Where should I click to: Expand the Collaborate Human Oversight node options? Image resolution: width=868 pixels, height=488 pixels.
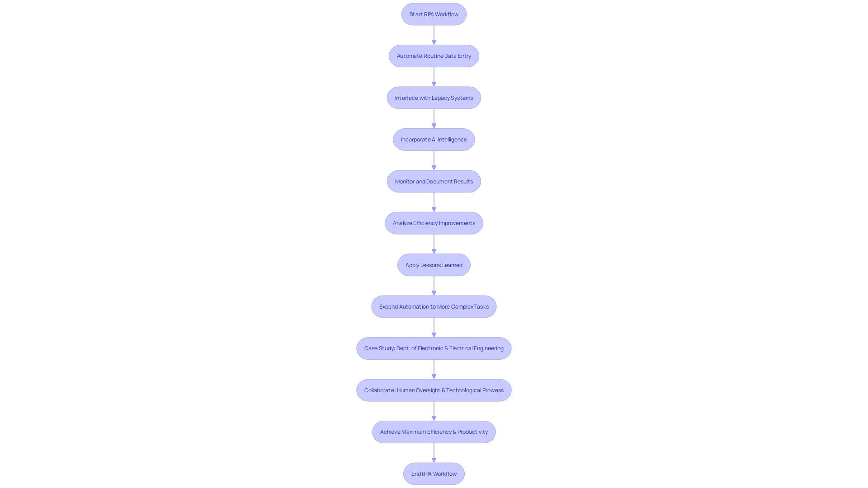coord(434,389)
